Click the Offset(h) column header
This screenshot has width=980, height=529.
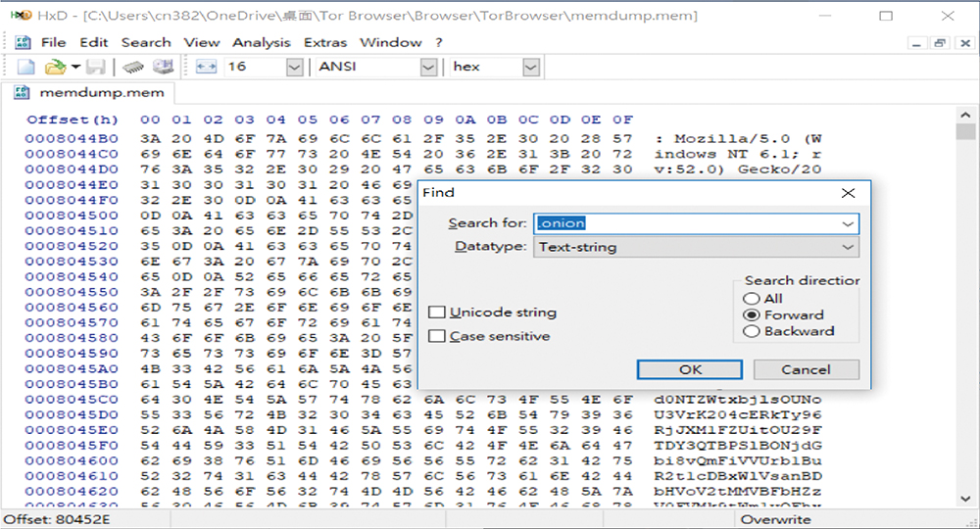tap(72, 120)
